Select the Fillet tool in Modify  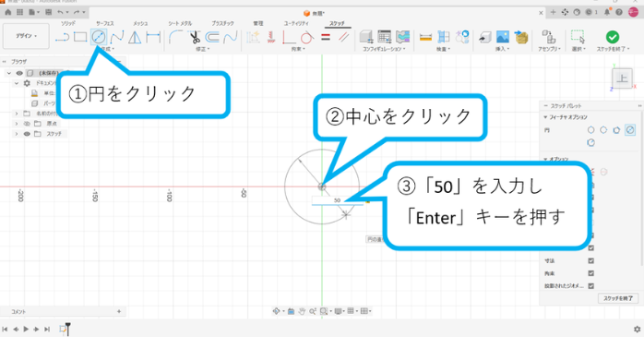click(x=176, y=38)
